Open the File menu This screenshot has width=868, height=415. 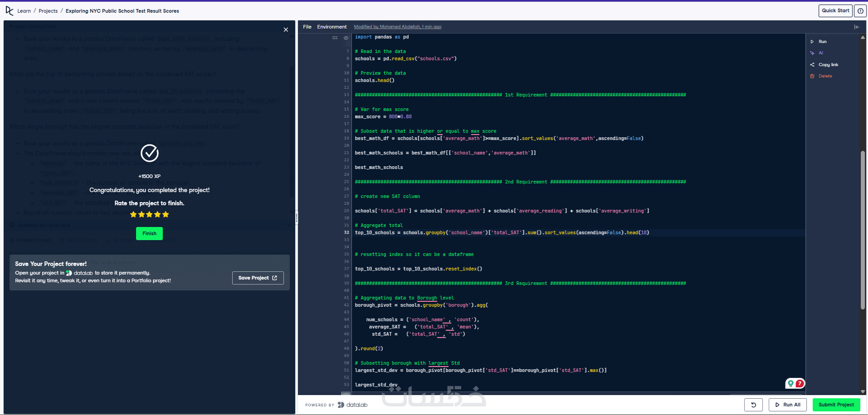[307, 27]
